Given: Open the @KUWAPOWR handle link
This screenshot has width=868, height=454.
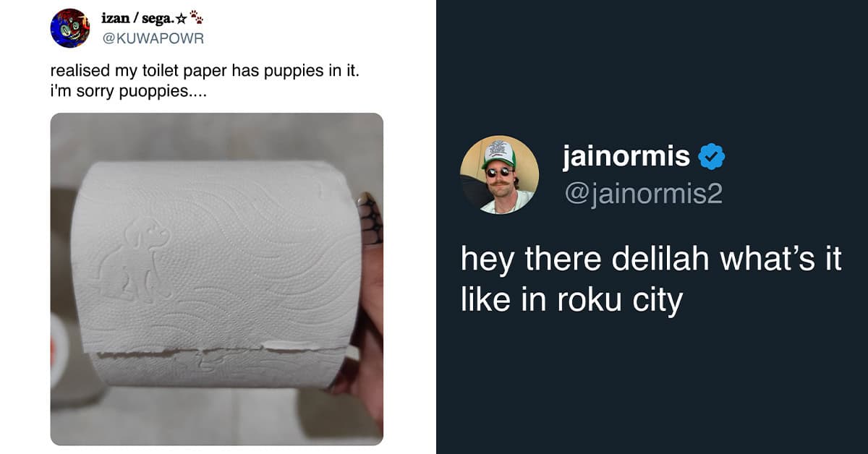Looking at the screenshot, I should coord(153,38).
